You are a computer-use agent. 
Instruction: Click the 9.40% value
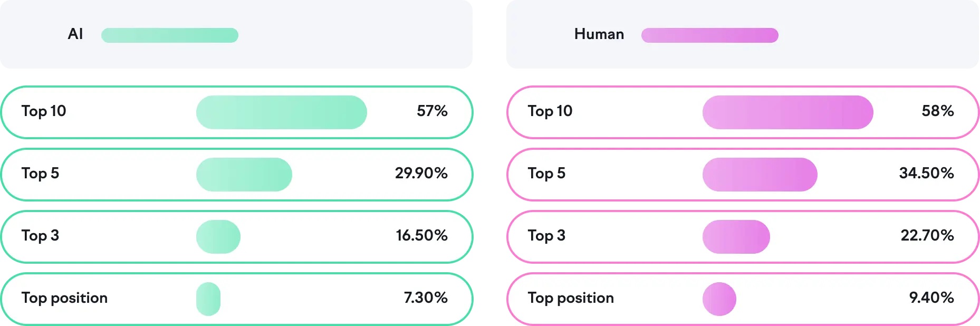[x=931, y=298]
